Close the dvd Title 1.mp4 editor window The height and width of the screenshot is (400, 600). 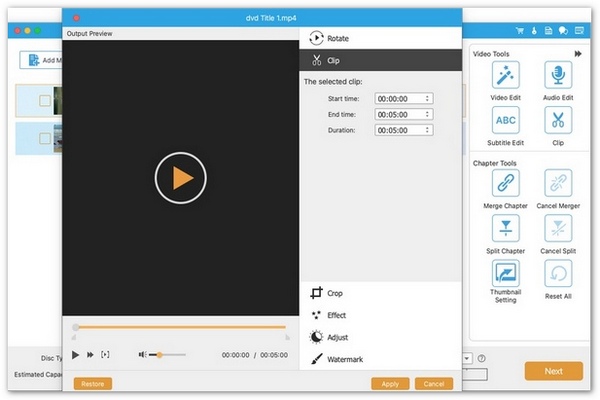tap(77, 18)
